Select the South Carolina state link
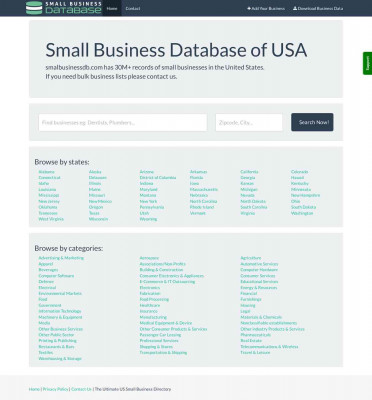This screenshot has width=372, height=400. (254, 207)
